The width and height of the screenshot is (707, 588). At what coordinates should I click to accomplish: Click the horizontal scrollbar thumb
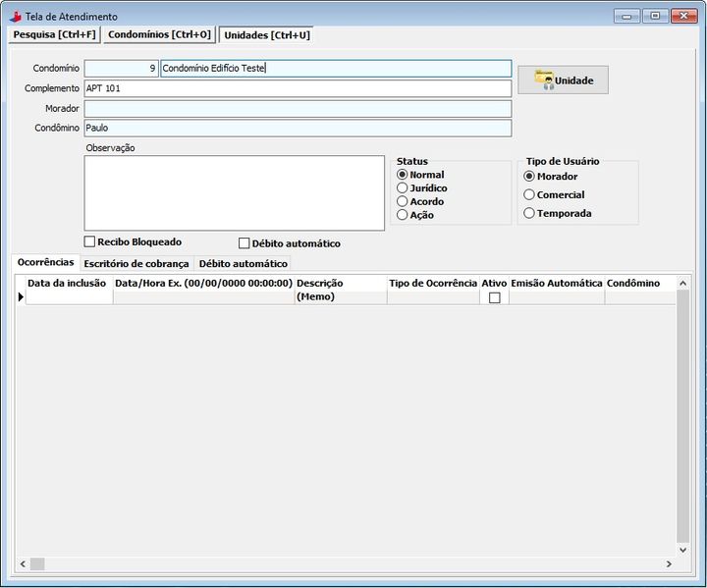37,563
